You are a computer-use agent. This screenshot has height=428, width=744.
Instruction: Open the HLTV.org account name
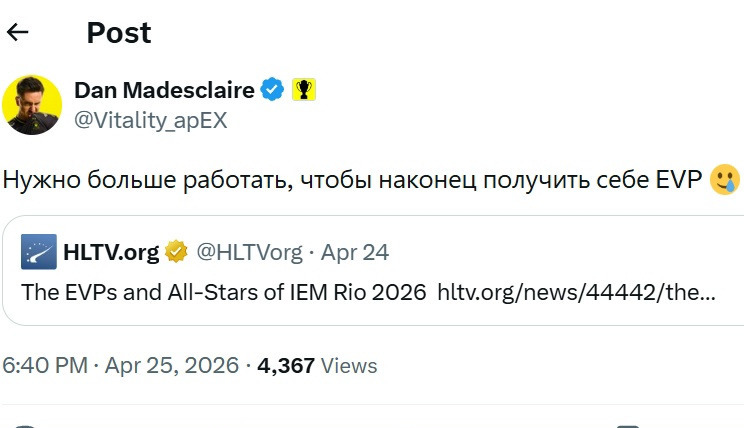pyautogui.click(x=110, y=252)
